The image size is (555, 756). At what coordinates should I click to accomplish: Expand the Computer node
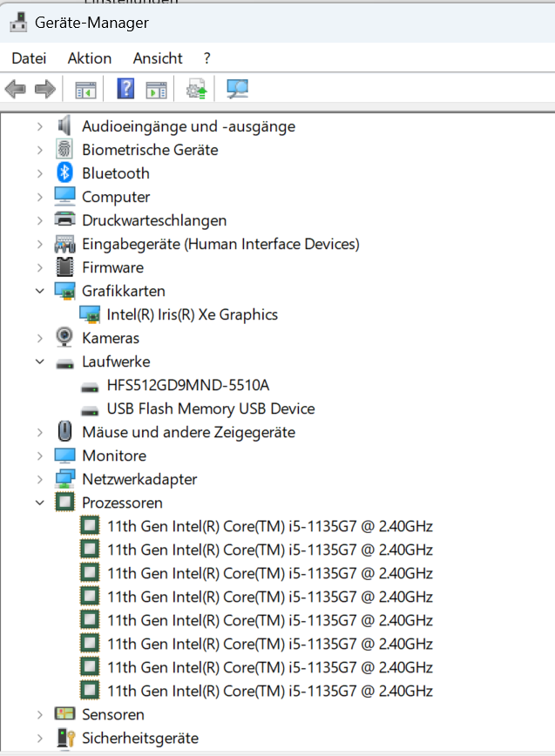click(40, 197)
